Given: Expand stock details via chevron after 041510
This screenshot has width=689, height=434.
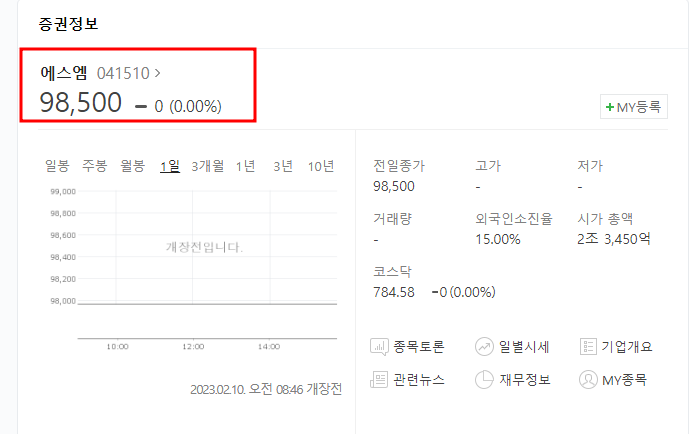Looking at the screenshot, I should tap(157, 73).
